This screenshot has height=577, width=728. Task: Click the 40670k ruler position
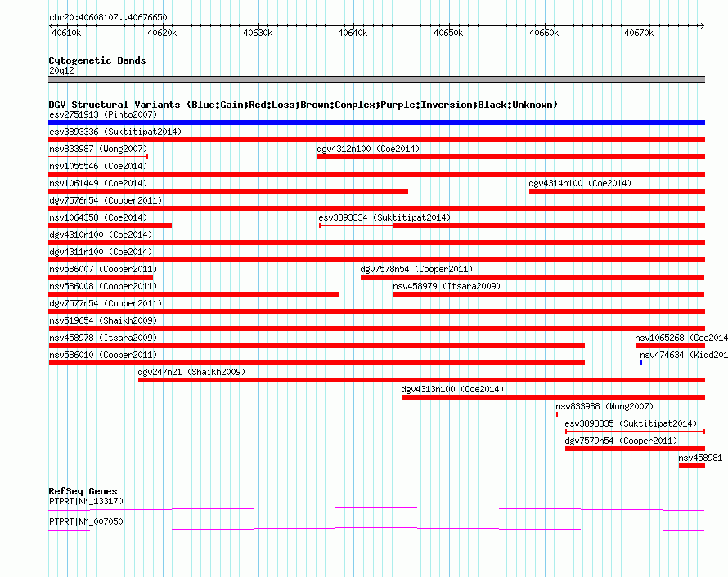[x=639, y=33]
